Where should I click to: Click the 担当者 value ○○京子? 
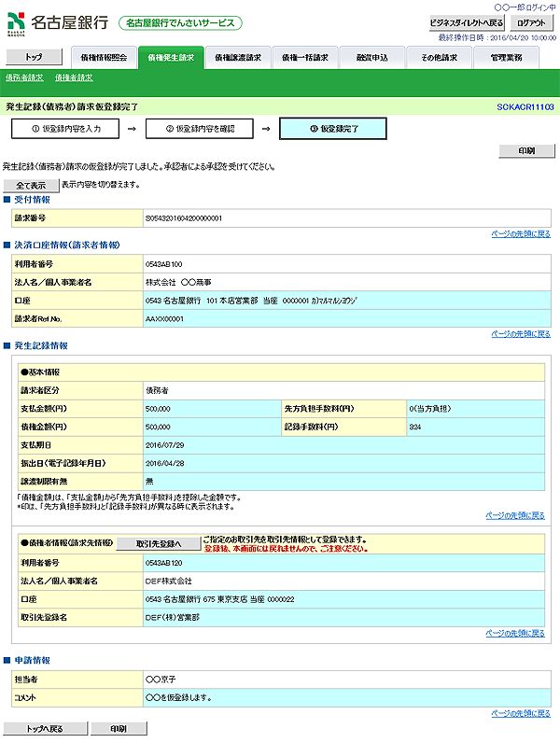[161, 680]
